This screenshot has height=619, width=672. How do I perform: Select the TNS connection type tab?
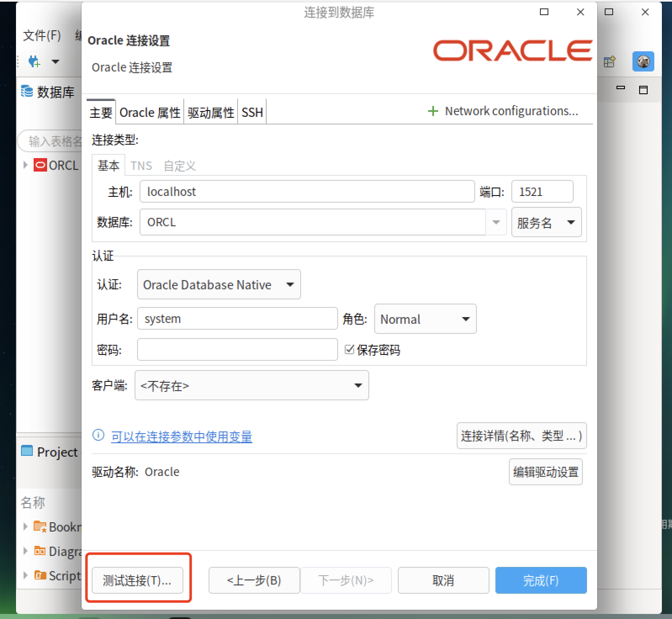[141, 166]
